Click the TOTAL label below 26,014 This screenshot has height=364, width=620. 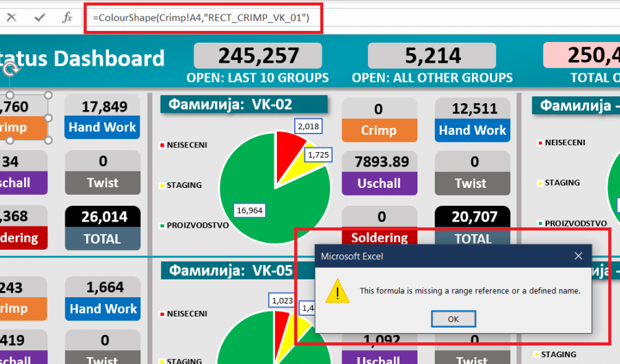tap(103, 239)
